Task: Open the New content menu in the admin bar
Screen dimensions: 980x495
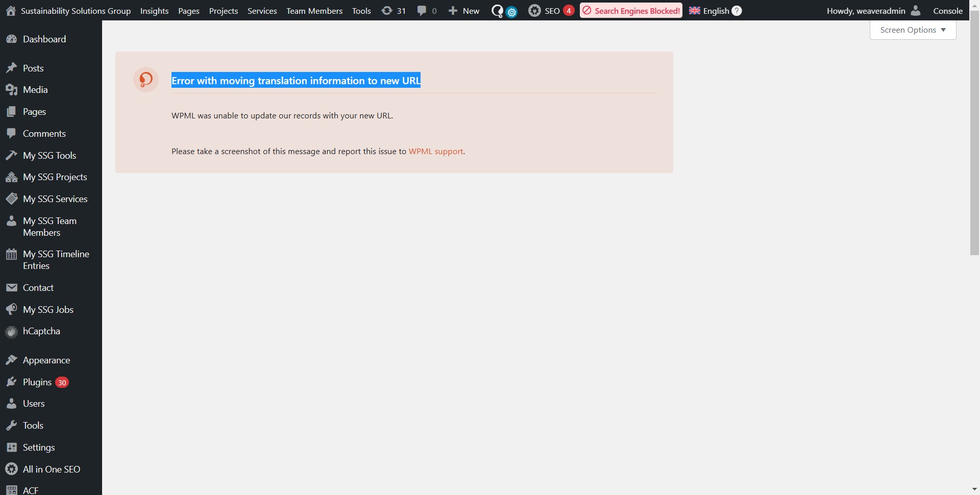Action: [x=463, y=11]
